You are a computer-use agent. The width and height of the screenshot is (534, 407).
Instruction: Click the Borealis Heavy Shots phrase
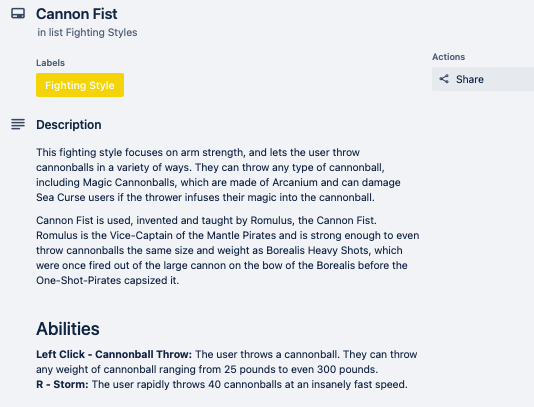point(317,250)
